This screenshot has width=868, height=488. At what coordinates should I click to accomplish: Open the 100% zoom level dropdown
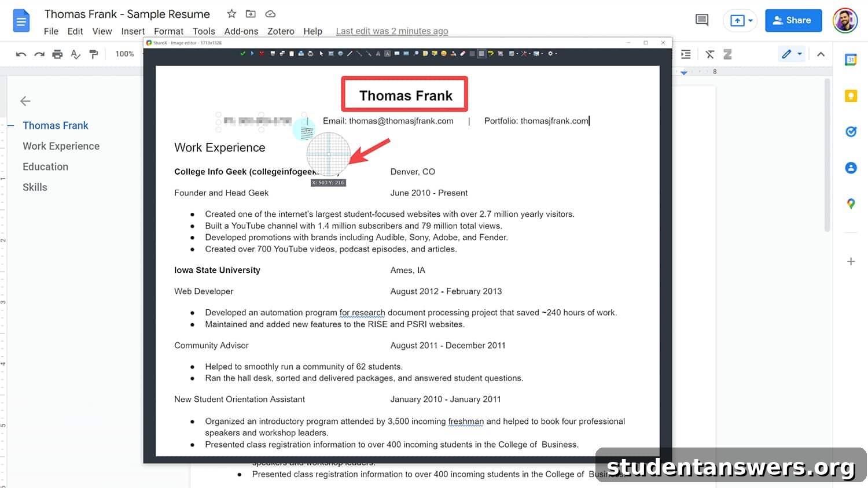(x=125, y=54)
